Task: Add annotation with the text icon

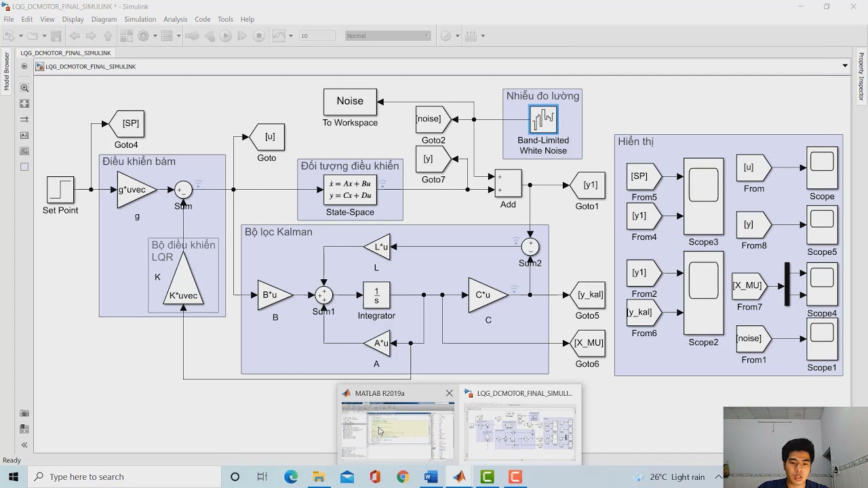Action: [24, 136]
